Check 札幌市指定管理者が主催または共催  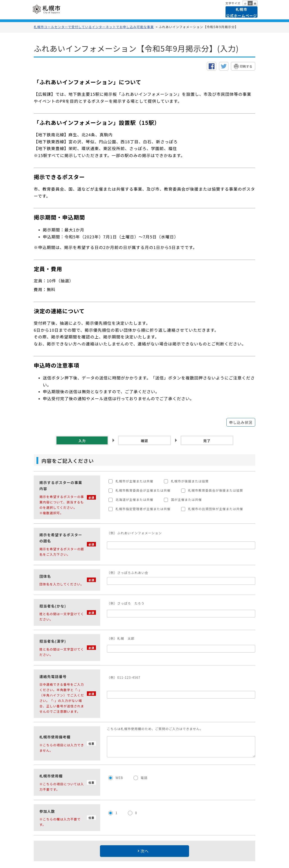click(110, 509)
